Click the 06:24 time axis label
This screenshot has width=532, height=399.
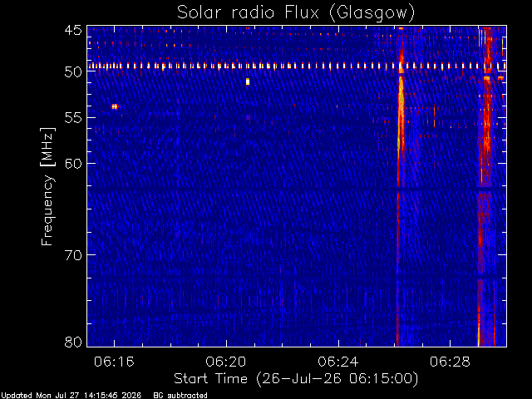tap(338, 362)
